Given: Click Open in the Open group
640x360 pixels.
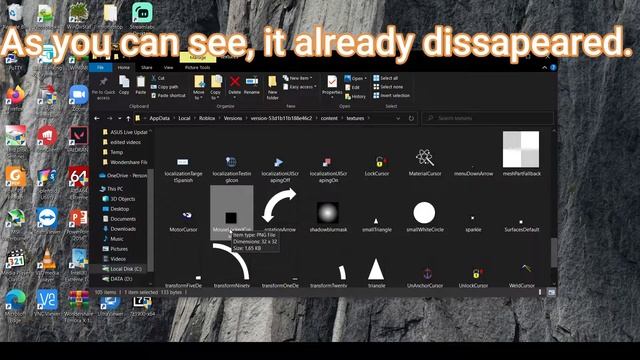Looking at the screenshot, I should (355, 78).
